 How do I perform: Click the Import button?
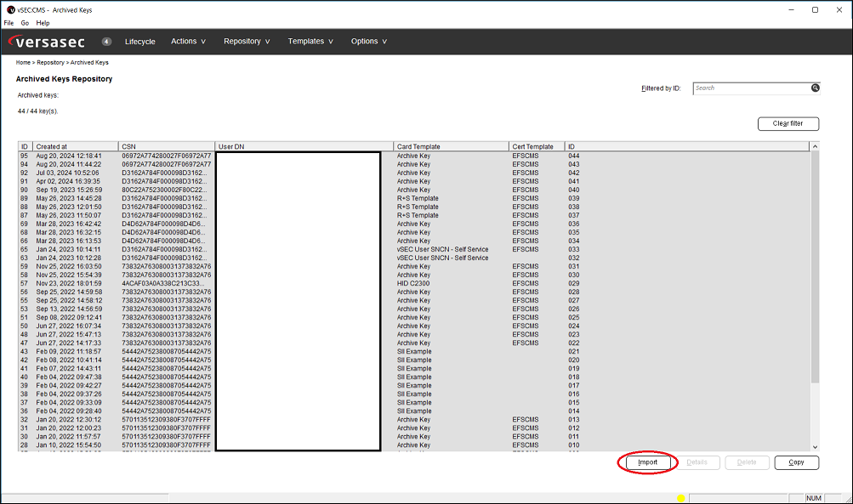point(647,462)
